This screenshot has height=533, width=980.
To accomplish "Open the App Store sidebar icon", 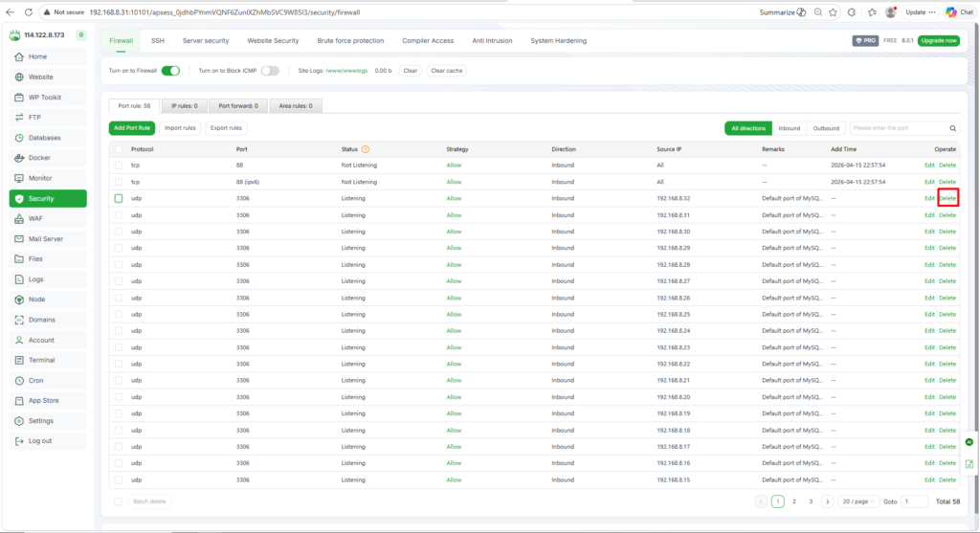I will click(20, 400).
